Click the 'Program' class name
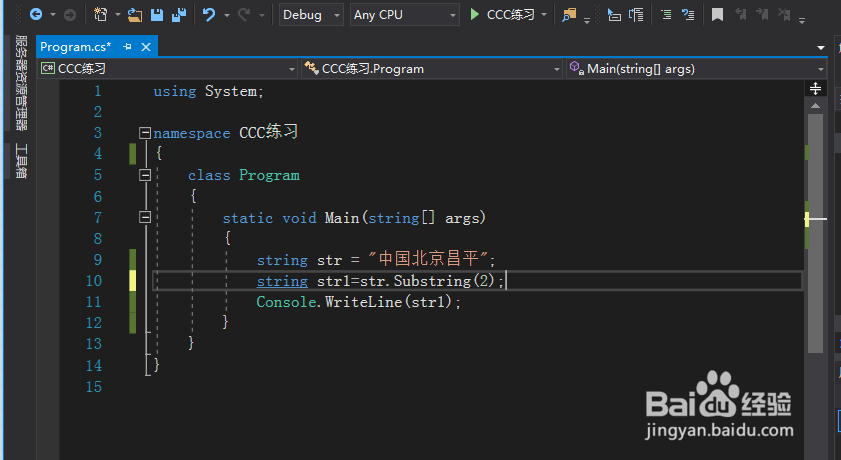841x460 pixels. coord(269,175)
